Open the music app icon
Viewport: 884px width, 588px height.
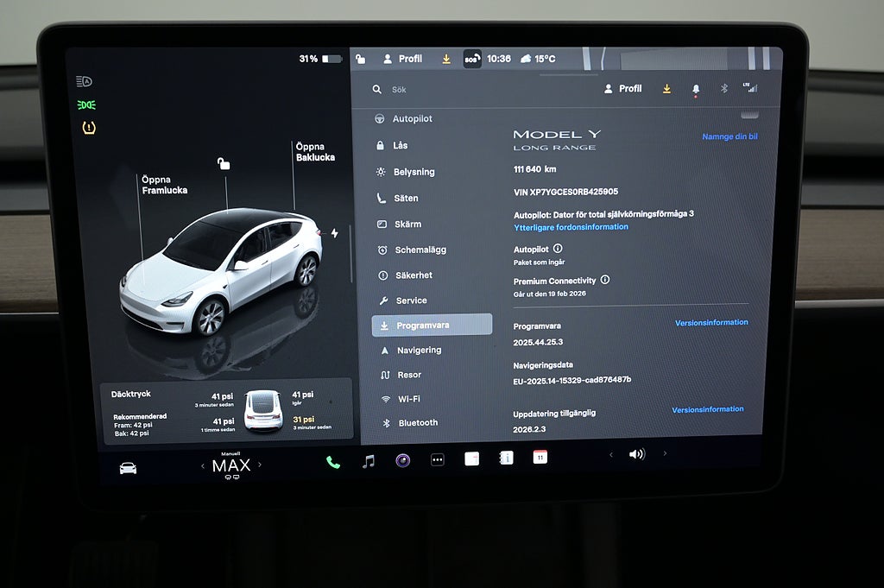[369, 461]
